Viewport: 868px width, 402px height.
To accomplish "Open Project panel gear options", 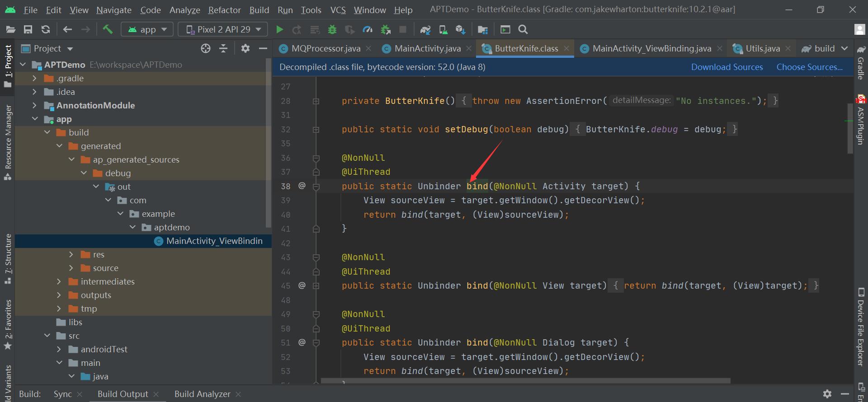I will tap(245, 48).
